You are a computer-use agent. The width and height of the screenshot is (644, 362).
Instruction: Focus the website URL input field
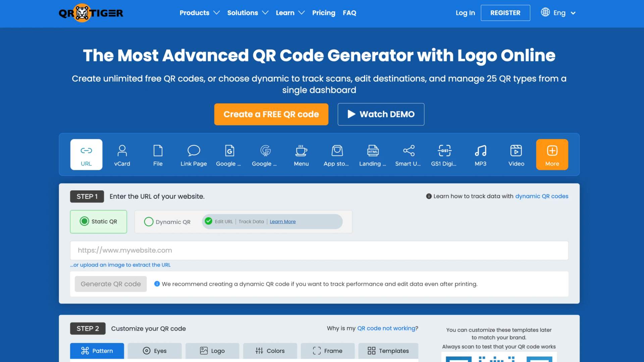[x=319, y=250]
